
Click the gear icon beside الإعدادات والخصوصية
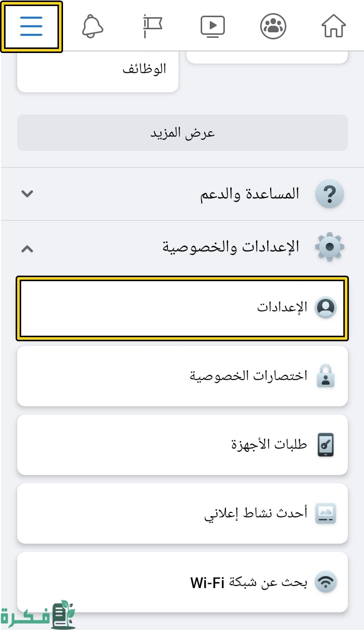click(329, 246)
